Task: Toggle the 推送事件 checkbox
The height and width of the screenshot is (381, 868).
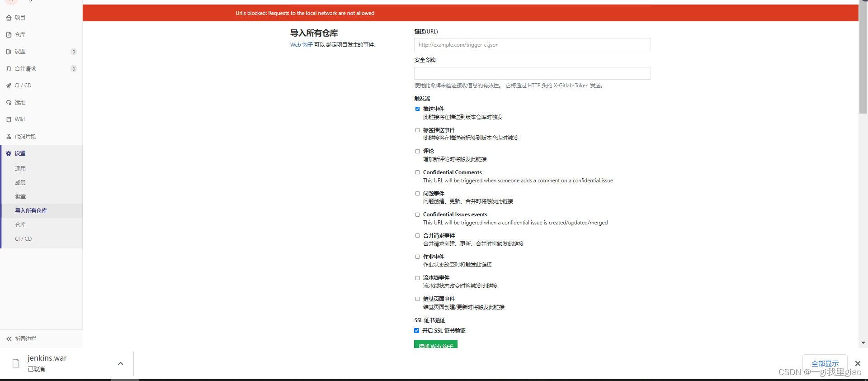Action: (417, 109)
